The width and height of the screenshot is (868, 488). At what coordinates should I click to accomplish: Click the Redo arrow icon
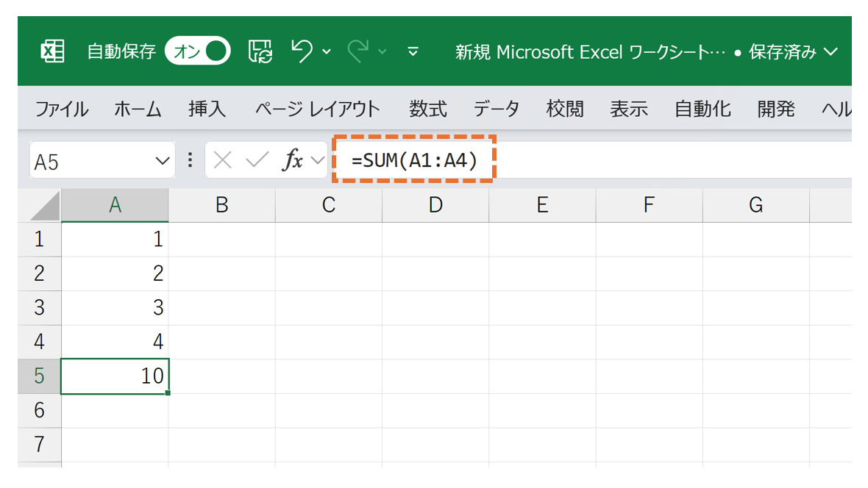(358, 51)
